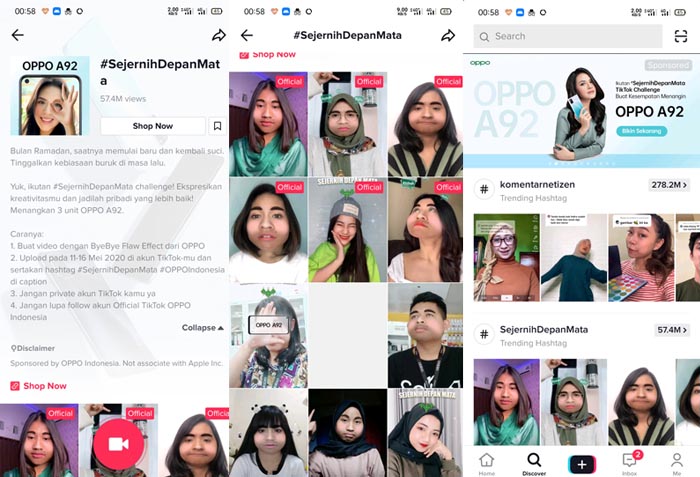Open Official video of woman in white top, grid middle row
This screenshot has width=700, height=477.
(268, 230)
